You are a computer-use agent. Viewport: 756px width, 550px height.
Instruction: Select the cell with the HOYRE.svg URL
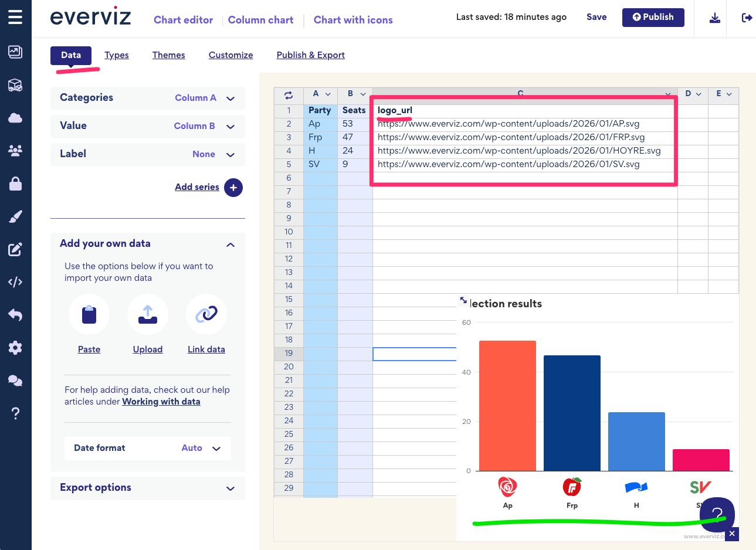[x=525, y=151]
